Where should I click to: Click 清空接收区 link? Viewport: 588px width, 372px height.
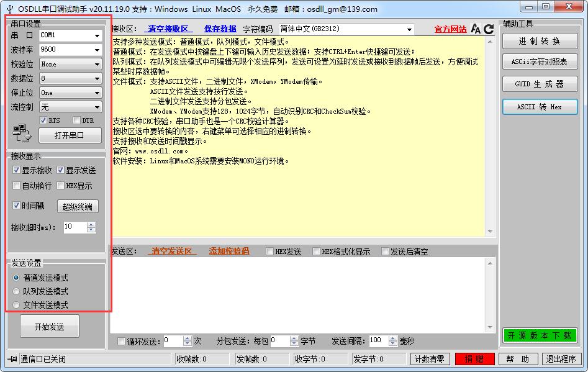click(x=168, y=29)
